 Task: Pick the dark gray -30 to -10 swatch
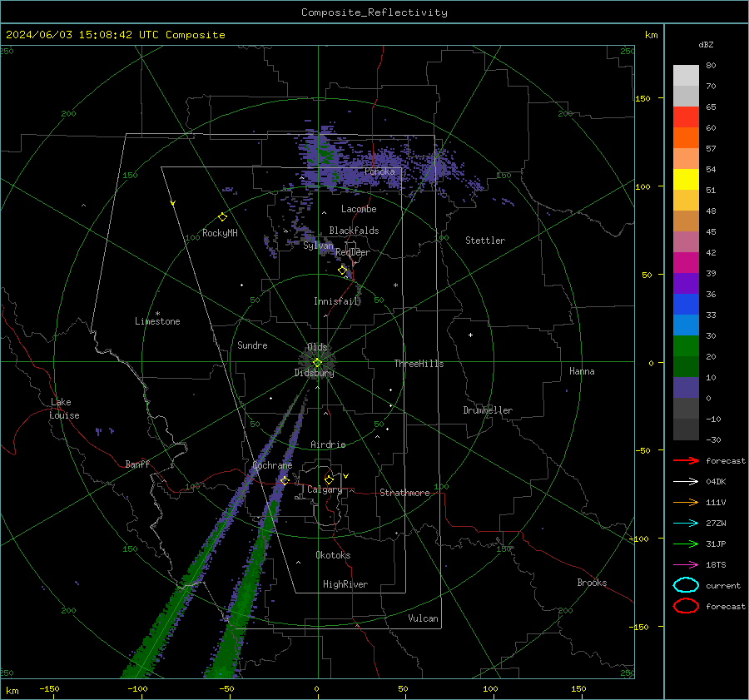coord(686,429)
